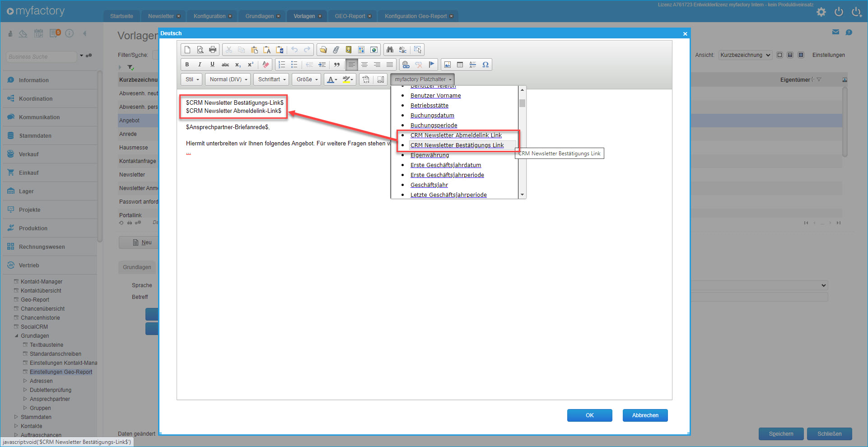Viewport: 868px width, 447px height.
Task: Click the placeholder list scrollbar down arrow
Action: pos(522,195)
